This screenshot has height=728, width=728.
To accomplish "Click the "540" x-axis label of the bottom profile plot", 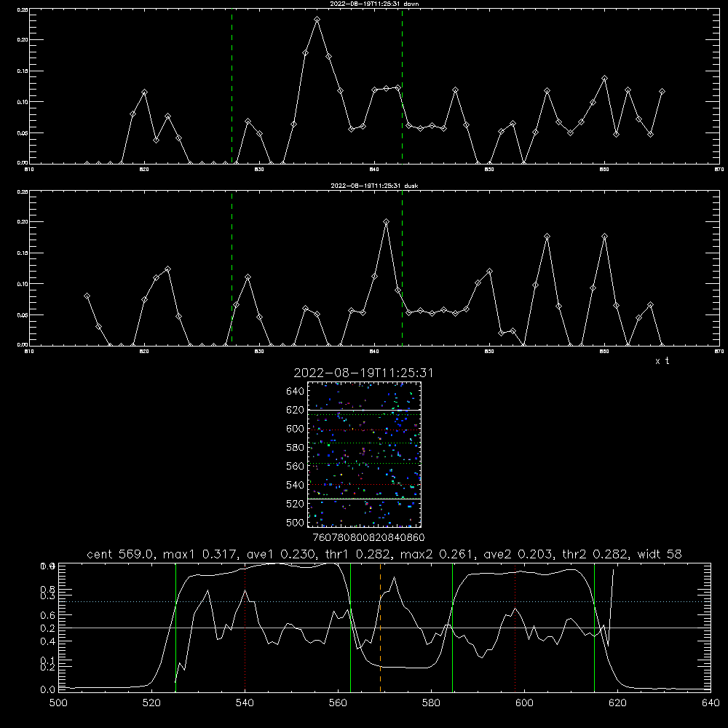I will (245, 703).
